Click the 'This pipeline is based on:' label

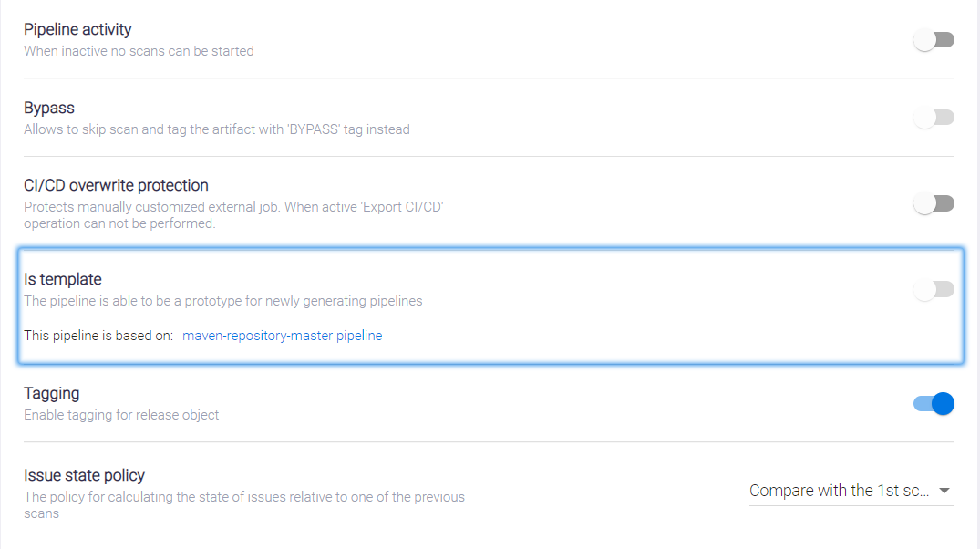(98, 336)
